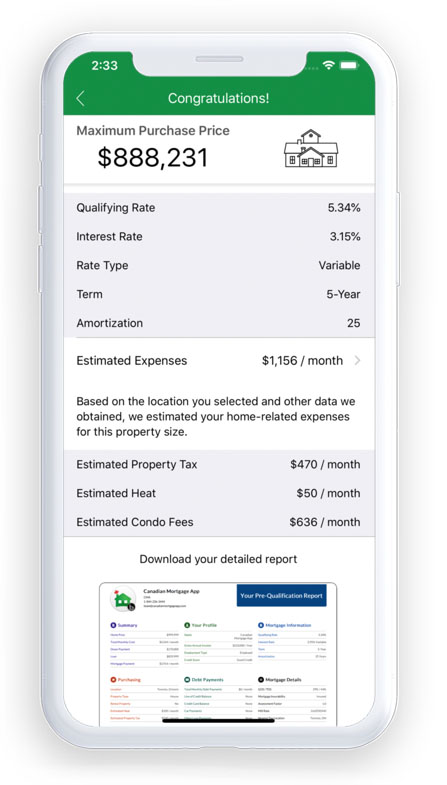Screen dimensions: 447x785
Task: Click the Purchasing section icon
Action: click(113, 680)
